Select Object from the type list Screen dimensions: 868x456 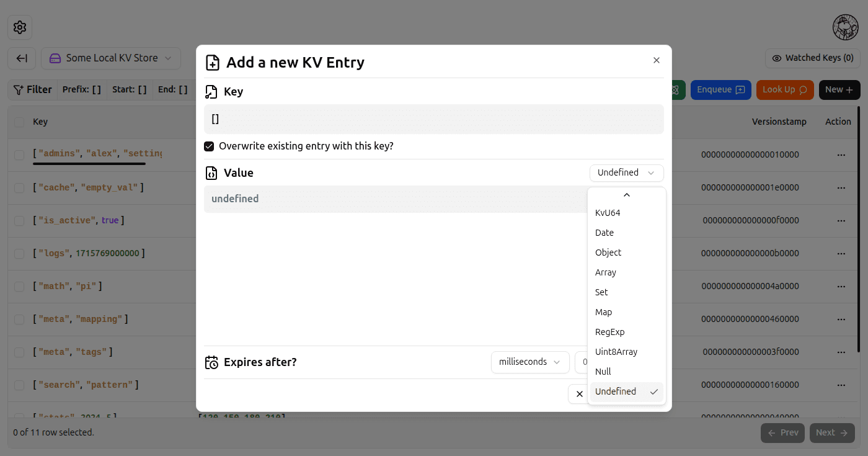(626, 253)
